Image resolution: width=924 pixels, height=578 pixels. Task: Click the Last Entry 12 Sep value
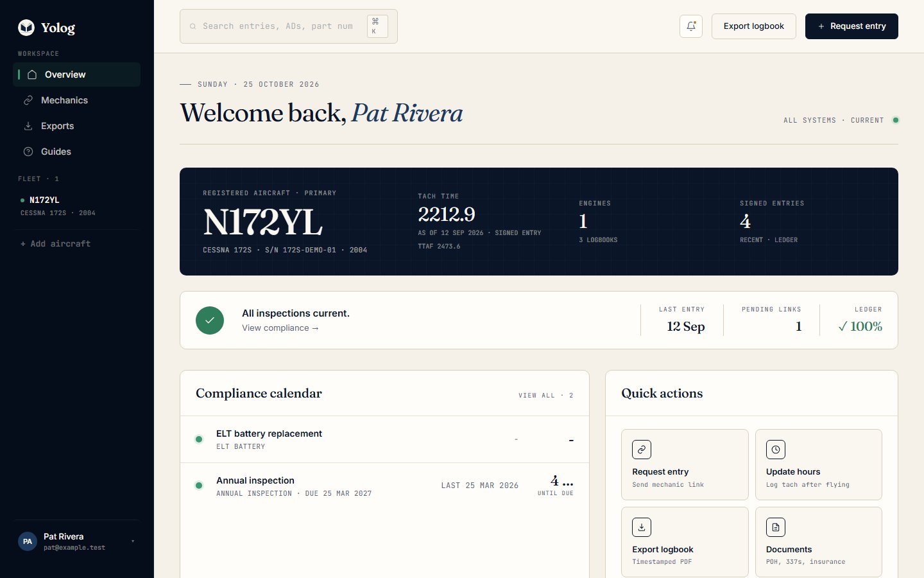(686, 326)
